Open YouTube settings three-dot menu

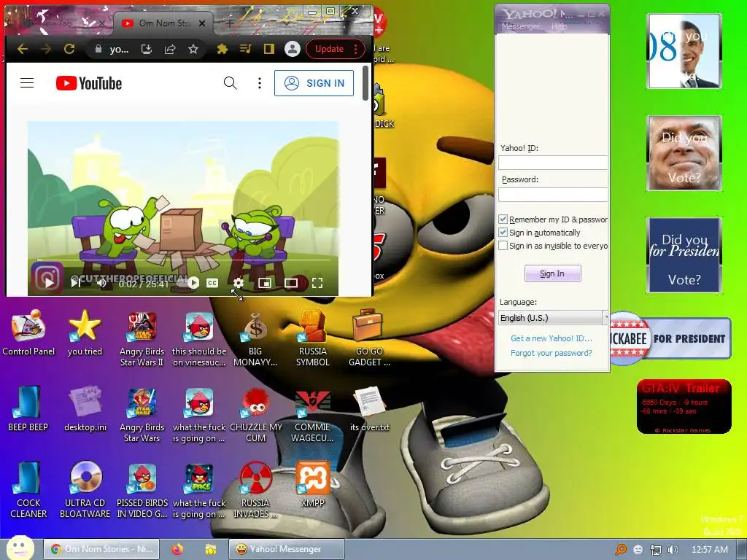click(259, 83)
